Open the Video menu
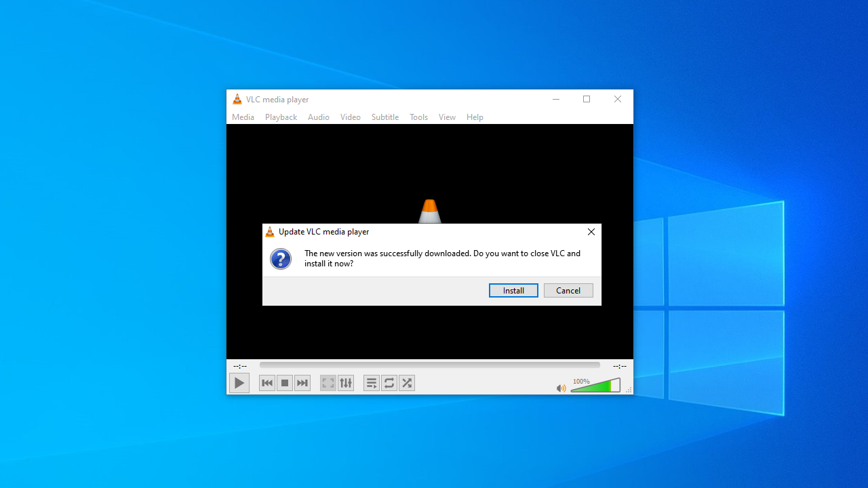 tap(351, 117)
